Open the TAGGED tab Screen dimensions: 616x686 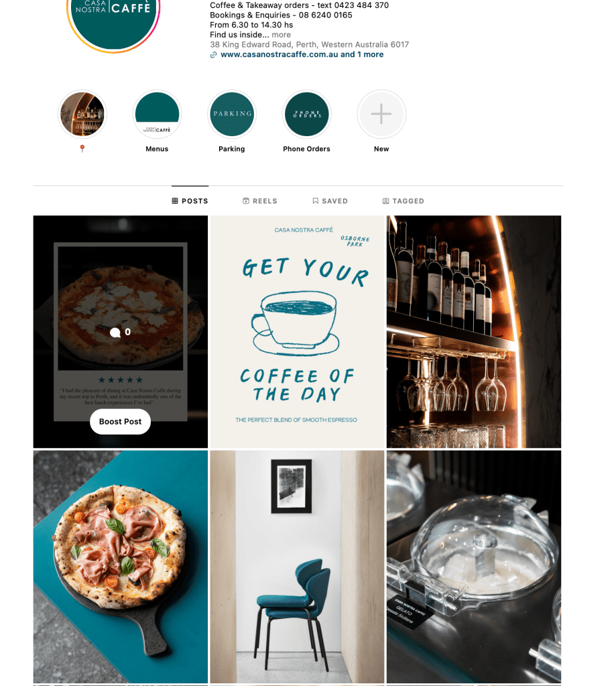(403, 201)
